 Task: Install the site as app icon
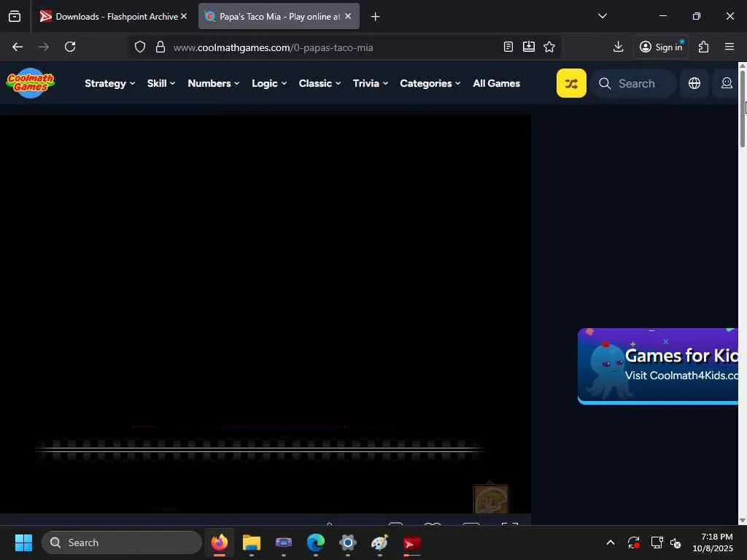(529, 47)
